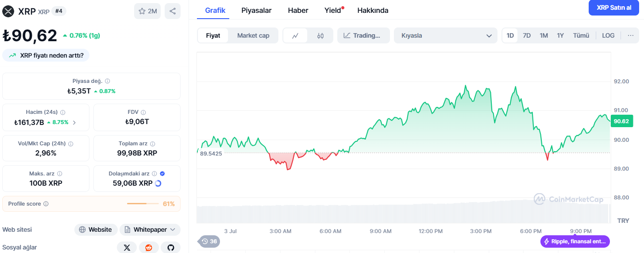
Task: Click info icon next to Piyasa değ.
Action: (108, 81)
